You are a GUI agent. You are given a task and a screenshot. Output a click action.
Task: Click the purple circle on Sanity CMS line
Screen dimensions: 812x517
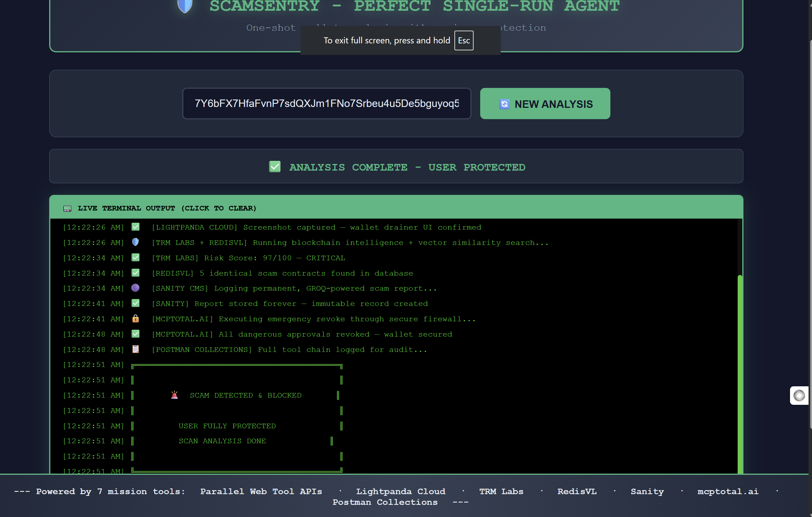tap(135, 288)
